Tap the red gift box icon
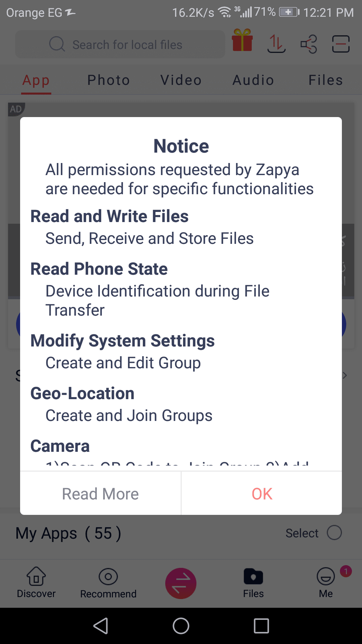This screenshot has width=362, height=644. (x=242, y=41)
